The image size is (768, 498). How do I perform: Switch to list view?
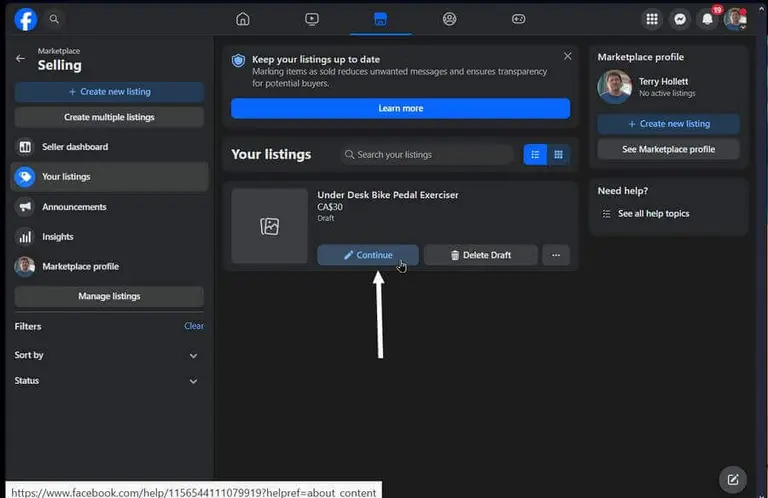coord(535,155)
